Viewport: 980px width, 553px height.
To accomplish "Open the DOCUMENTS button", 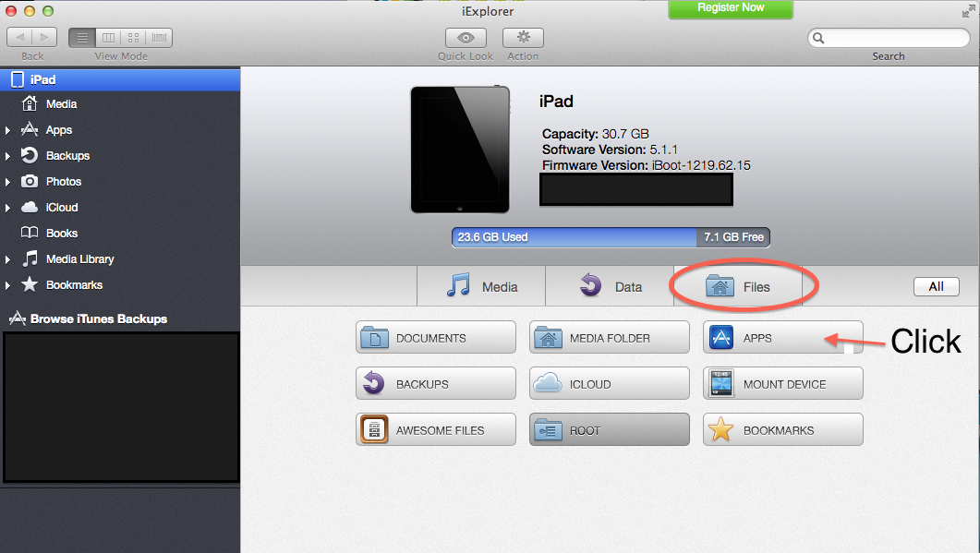I will pos(436,337).
